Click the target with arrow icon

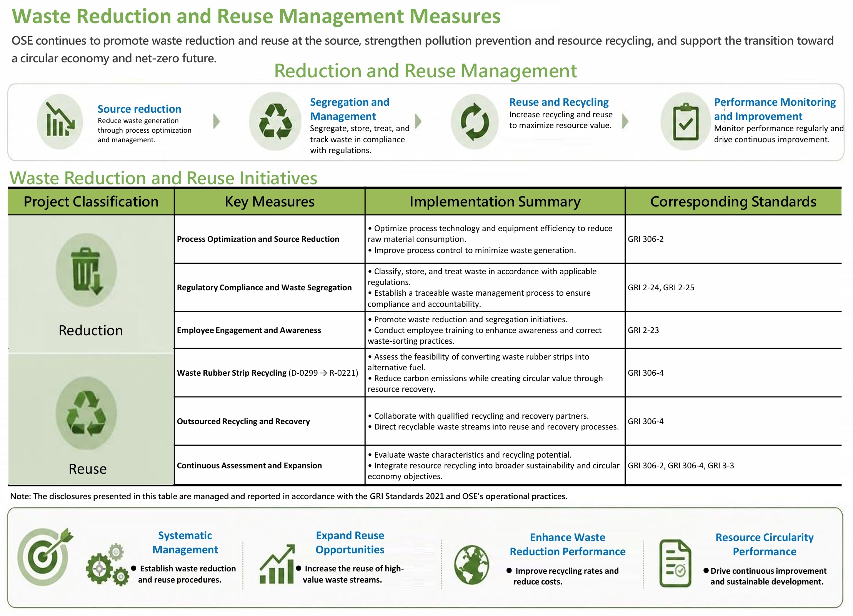coord(45,556)
